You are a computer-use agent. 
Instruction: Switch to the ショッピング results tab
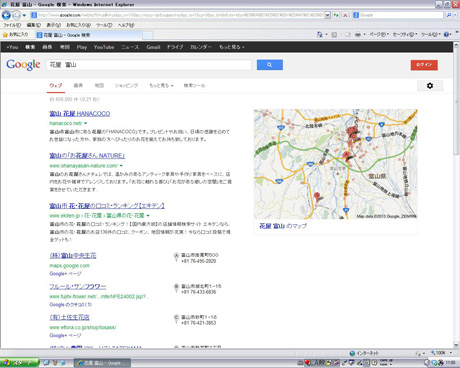(x=126, y=85)
